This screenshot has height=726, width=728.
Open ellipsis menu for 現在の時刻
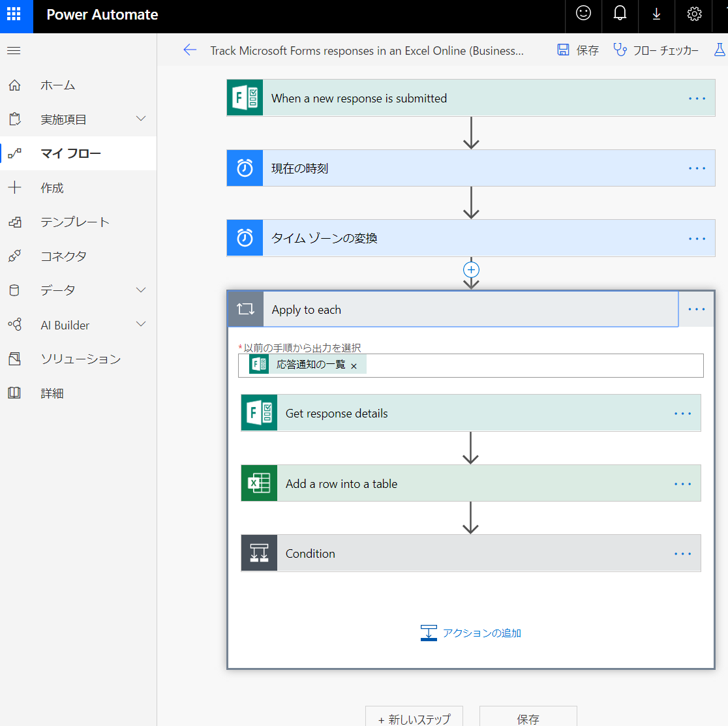(697, 168)
